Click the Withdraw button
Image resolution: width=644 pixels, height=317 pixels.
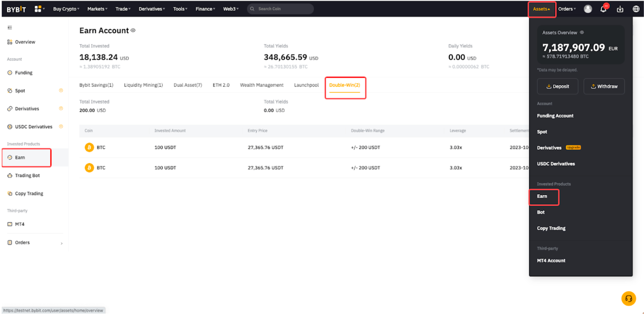[604, 86]
